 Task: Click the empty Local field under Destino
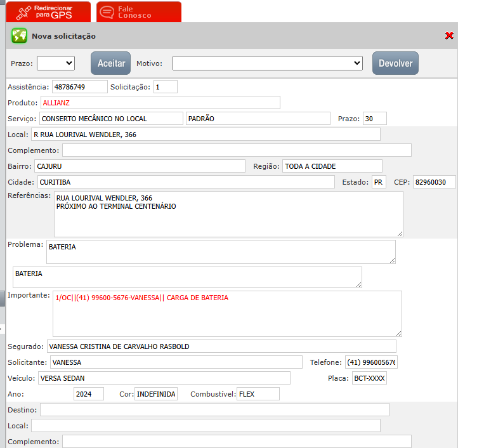pos(206,425)
